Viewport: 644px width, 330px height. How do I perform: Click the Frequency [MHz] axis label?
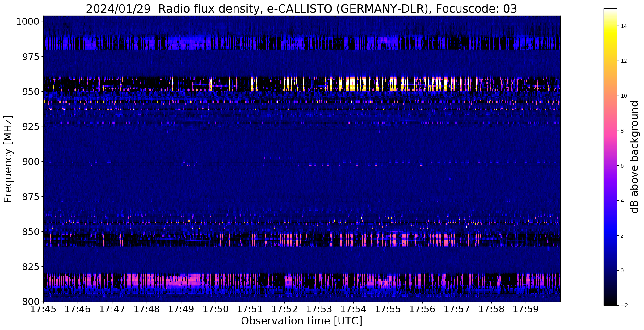[8, 159]
